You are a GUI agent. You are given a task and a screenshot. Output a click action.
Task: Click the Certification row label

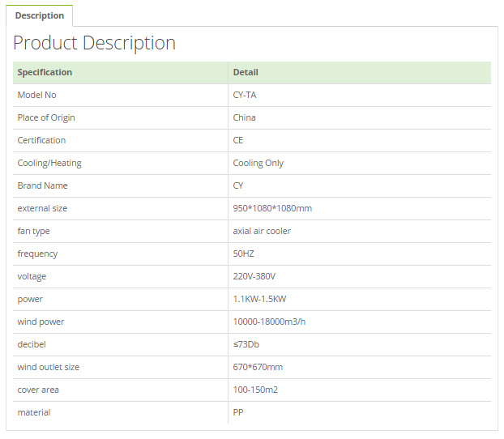click(x=41, y=140)
